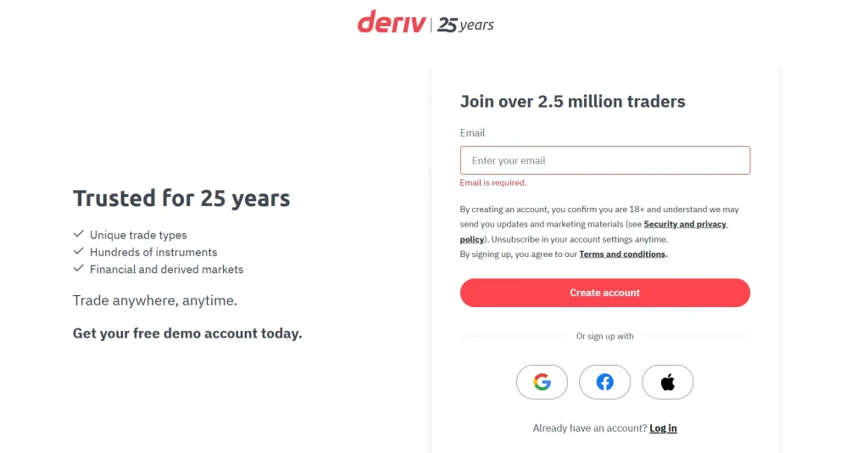This screenshot has width=868, height=453.
Task: Focus the Enter your email field
Action: pyautogui.click(x=604, y=160)
